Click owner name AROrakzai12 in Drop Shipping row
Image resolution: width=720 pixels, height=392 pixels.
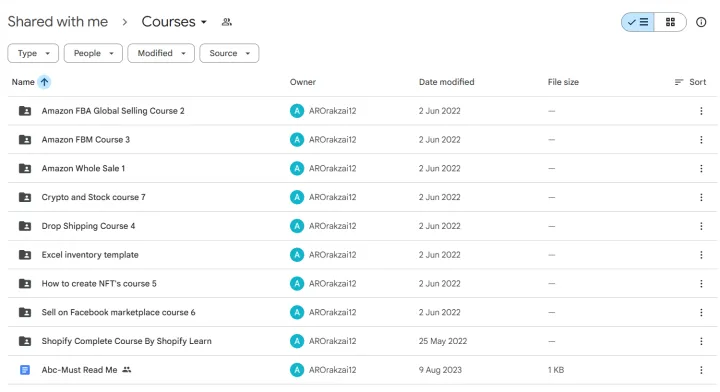[x=332, y=226]
